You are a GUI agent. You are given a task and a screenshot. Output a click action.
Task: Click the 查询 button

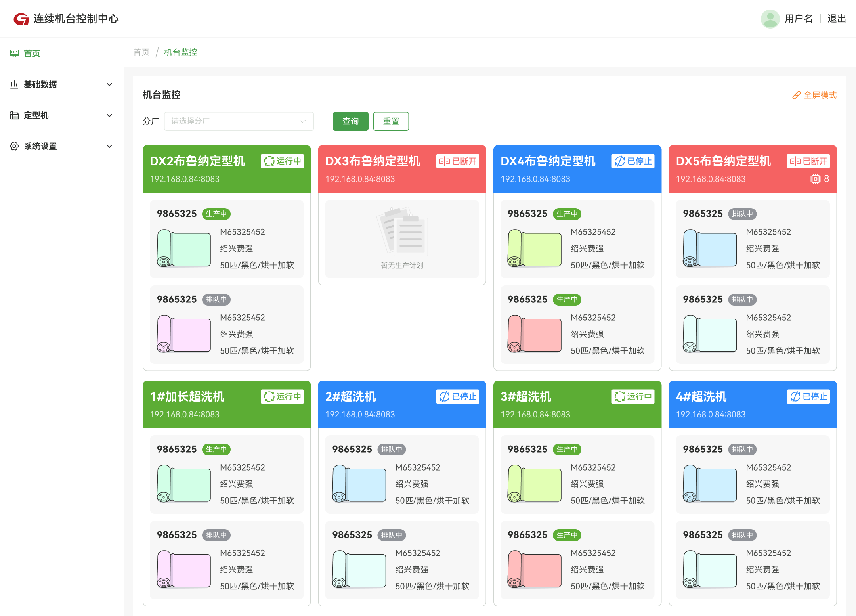click(350, 121)
